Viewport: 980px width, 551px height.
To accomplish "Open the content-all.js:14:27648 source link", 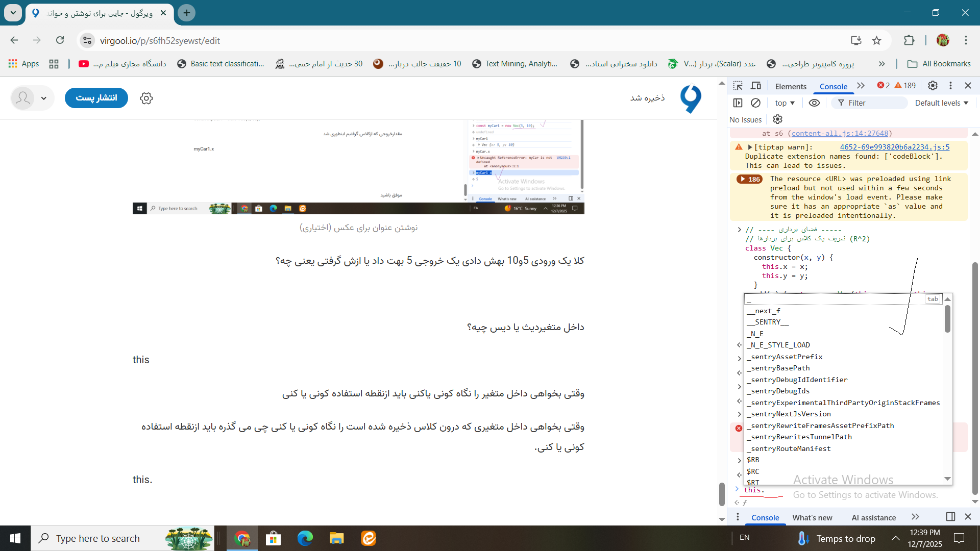I will click(840, 133).
